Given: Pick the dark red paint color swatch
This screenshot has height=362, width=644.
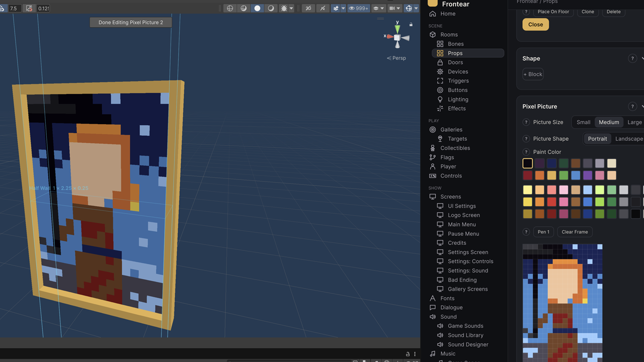Looking at the screenshot, I should (x=527, y=175).
